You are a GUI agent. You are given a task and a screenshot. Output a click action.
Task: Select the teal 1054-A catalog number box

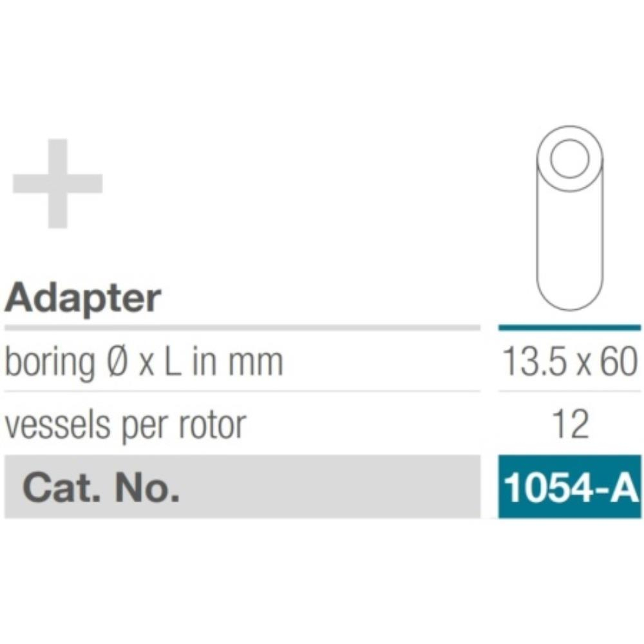pyautogui.click(x=570, y=487)
